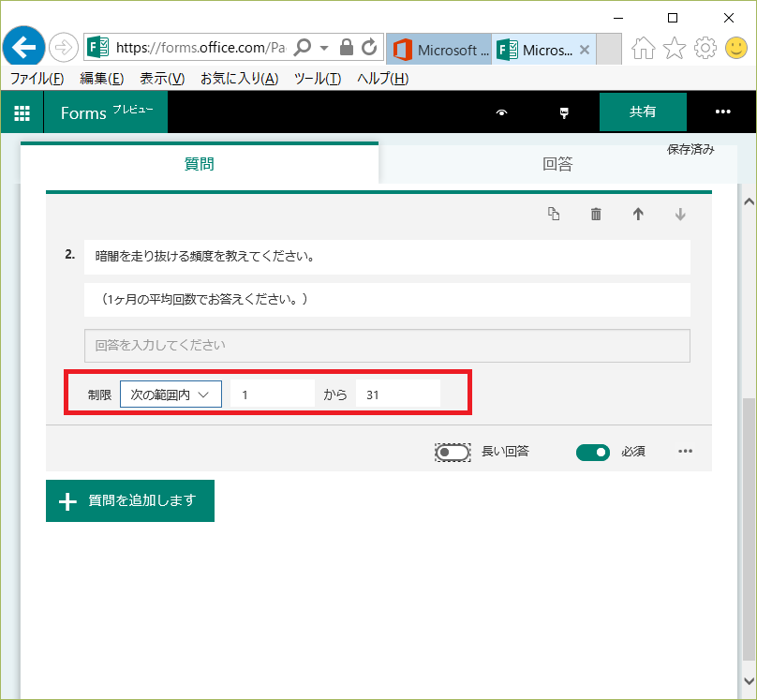Open question 2 more settings ellipsis

point(685,451)
